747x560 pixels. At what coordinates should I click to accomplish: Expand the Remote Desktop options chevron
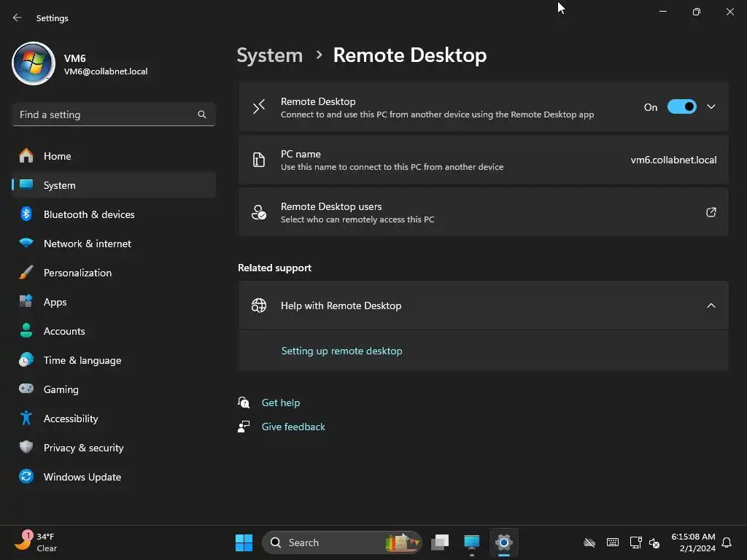point(711,106)
